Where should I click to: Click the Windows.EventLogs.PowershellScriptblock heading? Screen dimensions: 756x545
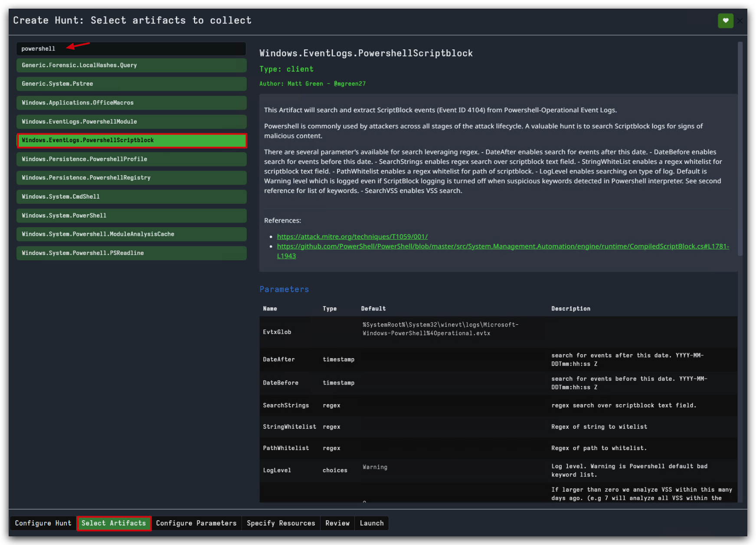366,53
